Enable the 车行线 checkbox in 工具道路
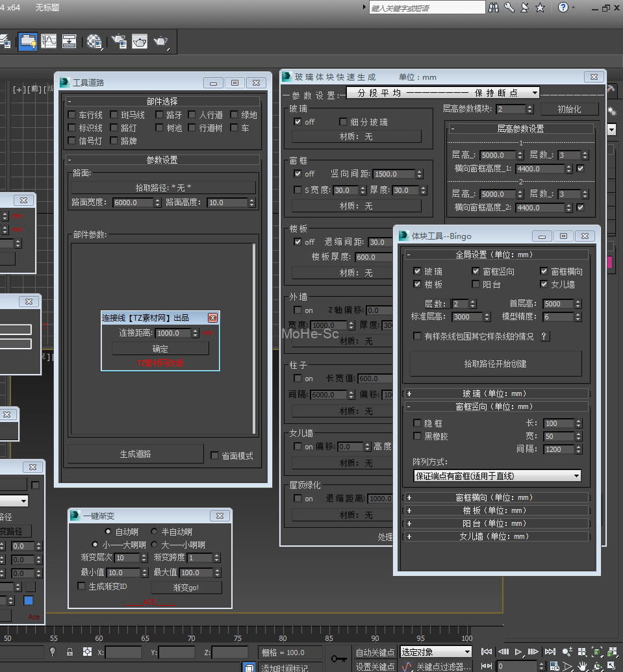This screenshot has height=672, width=623. click(x=72, y=115)
